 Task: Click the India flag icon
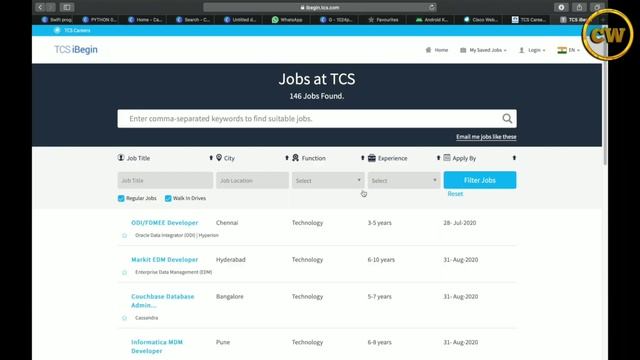pos(562,50)
